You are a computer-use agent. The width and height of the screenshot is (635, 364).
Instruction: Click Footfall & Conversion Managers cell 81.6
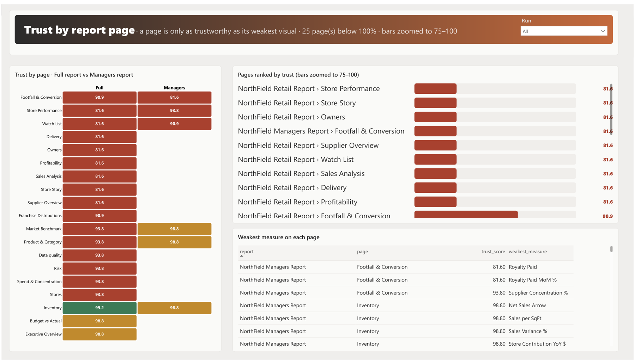click(x=174, y=98)
